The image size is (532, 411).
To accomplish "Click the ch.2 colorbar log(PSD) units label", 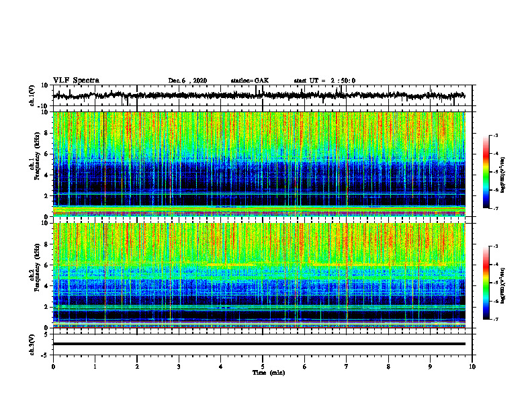I will tap(503, 286).
